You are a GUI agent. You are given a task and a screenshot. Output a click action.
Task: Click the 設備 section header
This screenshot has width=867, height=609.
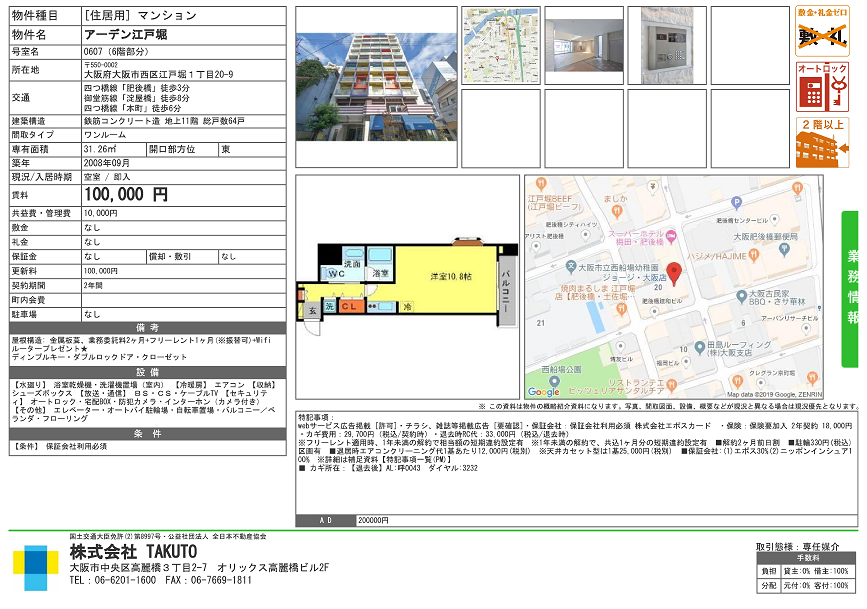pyautogui.click(x=148, y=371)
